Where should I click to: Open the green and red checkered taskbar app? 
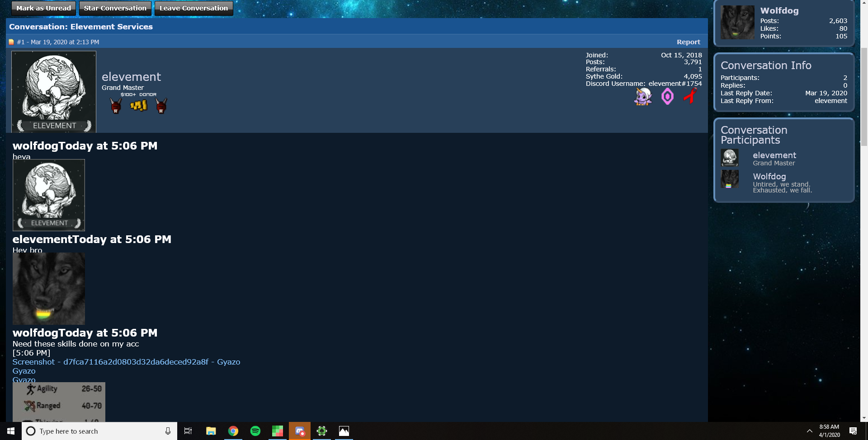click(x=277, y=431)
